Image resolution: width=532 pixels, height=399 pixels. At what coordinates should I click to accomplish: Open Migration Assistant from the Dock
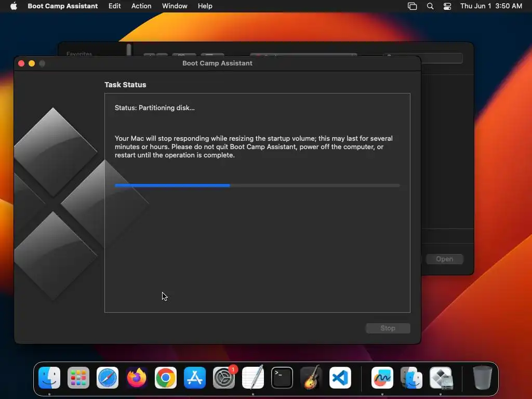coord(411,378)
